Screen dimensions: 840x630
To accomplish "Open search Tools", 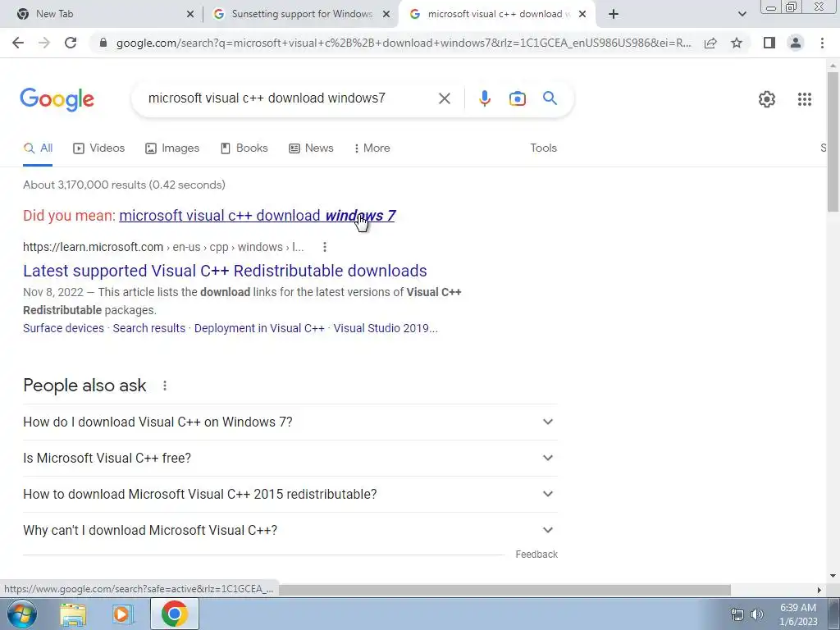I will [543, 148].
